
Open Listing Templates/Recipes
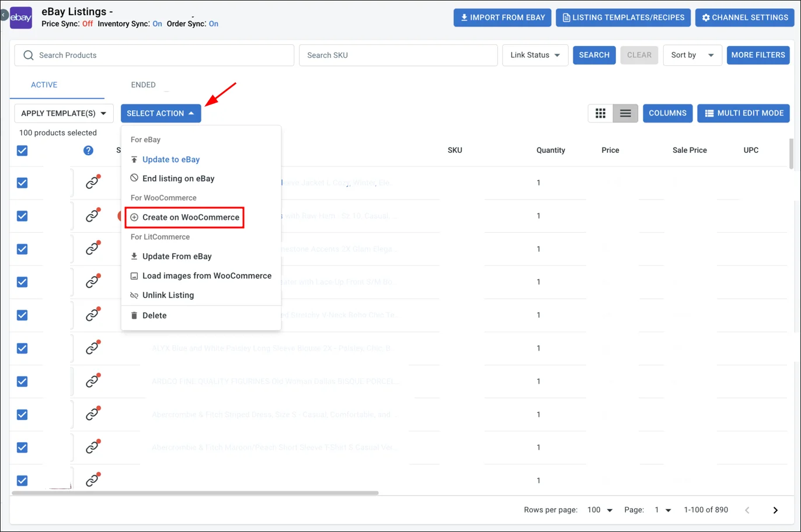[x=623, y=17]
